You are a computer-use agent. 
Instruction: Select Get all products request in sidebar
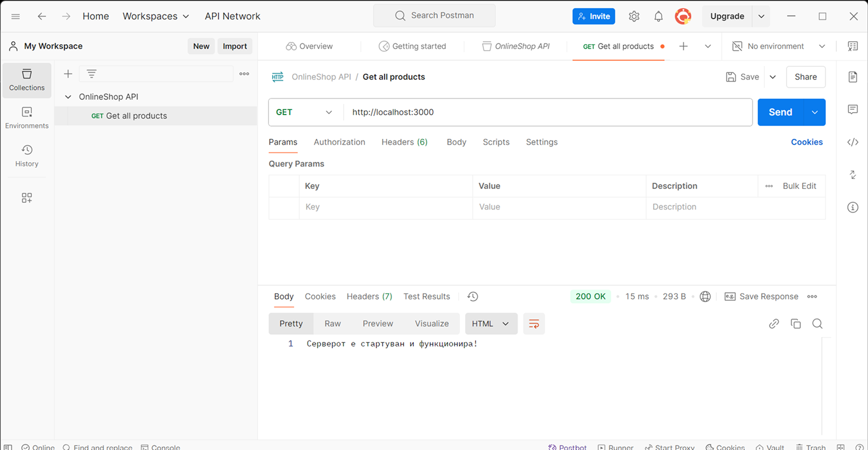pos(136,116)
